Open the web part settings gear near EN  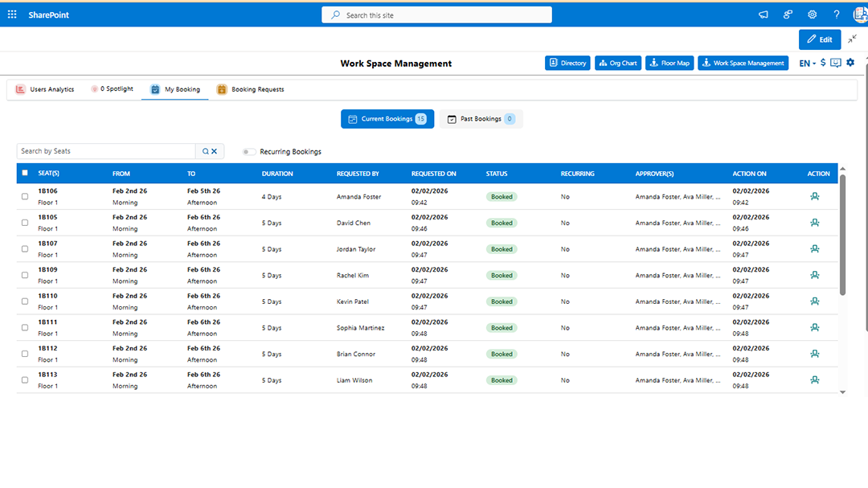click(x=850, y=62)
